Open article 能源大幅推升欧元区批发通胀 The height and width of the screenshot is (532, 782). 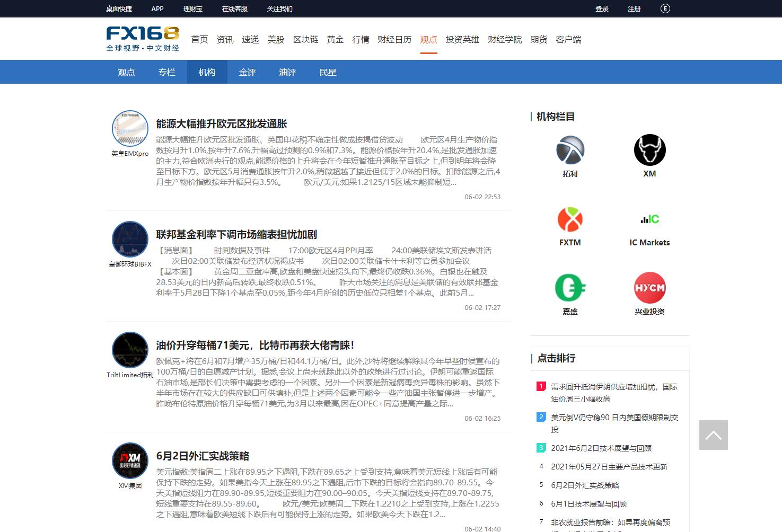point(221,124)
